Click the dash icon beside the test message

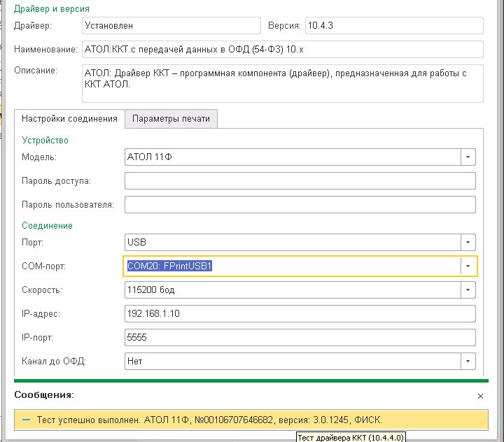coord(27,420)
